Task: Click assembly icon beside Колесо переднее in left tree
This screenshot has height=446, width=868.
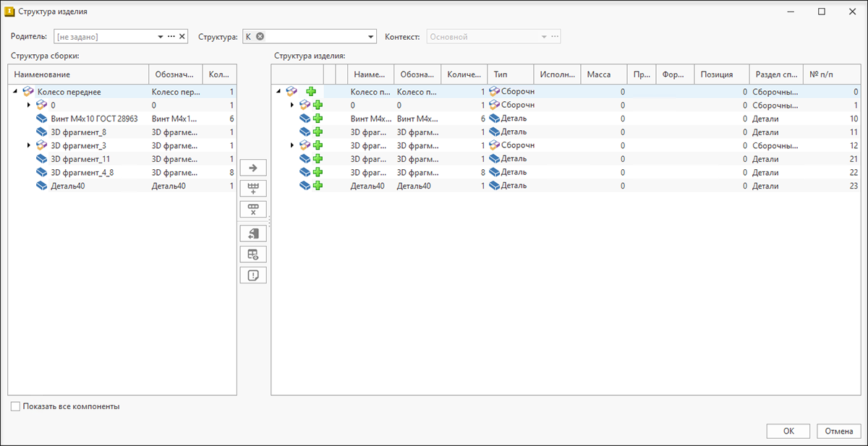Action: [x=29, y=92]
